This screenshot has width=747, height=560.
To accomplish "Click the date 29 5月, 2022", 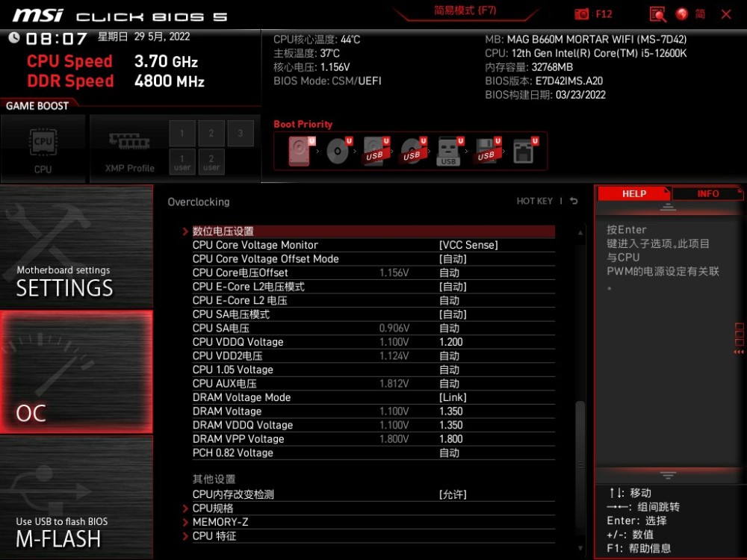I will click(162, 37).
